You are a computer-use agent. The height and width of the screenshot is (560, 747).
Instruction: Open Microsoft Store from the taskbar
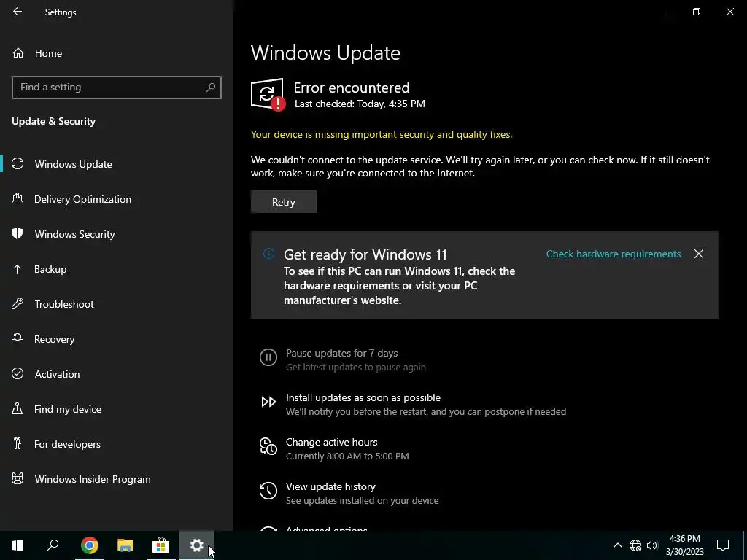[x=161, y=545]
